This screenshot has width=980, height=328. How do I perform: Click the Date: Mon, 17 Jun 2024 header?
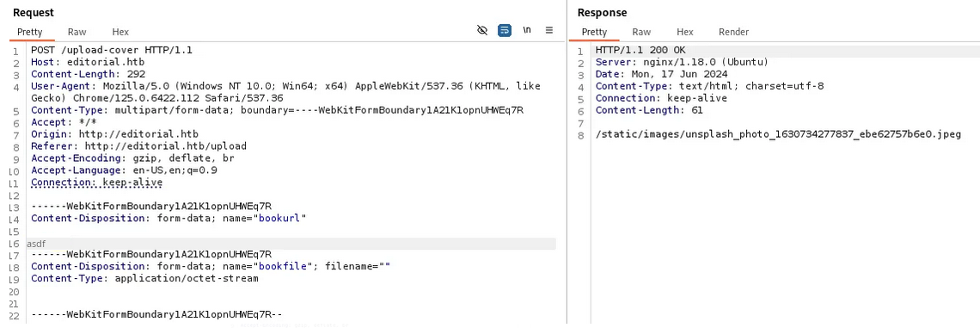coord(661,74)
